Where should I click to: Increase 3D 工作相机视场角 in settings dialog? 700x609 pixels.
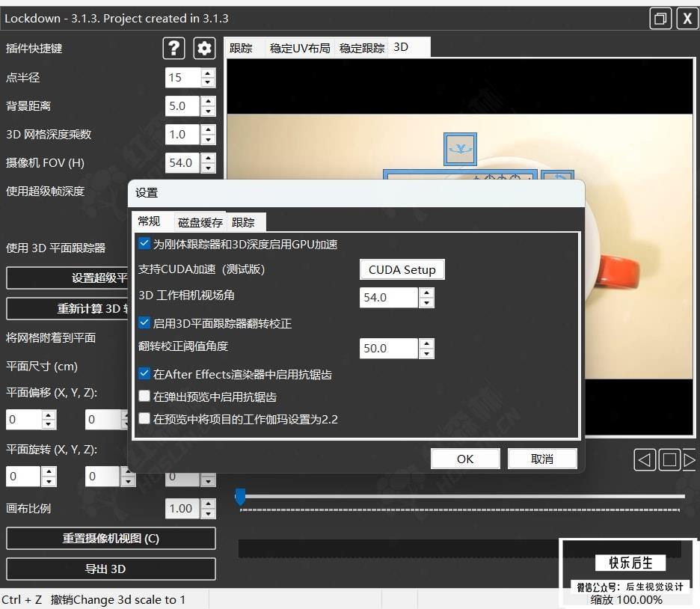pos(427,293)
